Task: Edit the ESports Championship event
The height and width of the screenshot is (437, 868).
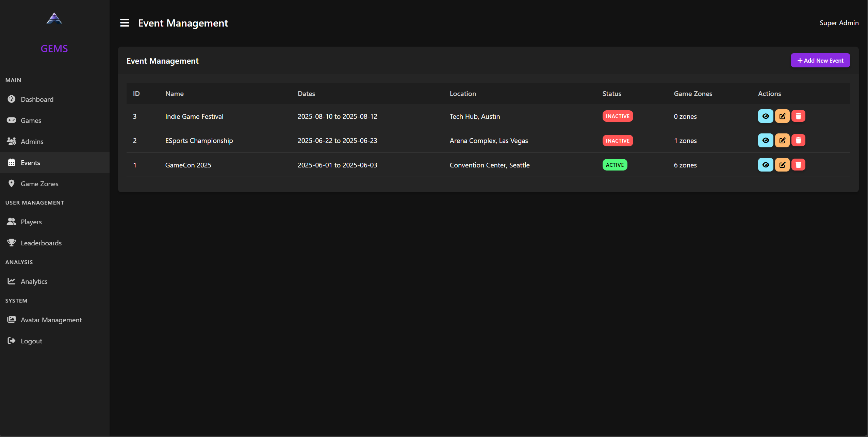Action: 782,140
